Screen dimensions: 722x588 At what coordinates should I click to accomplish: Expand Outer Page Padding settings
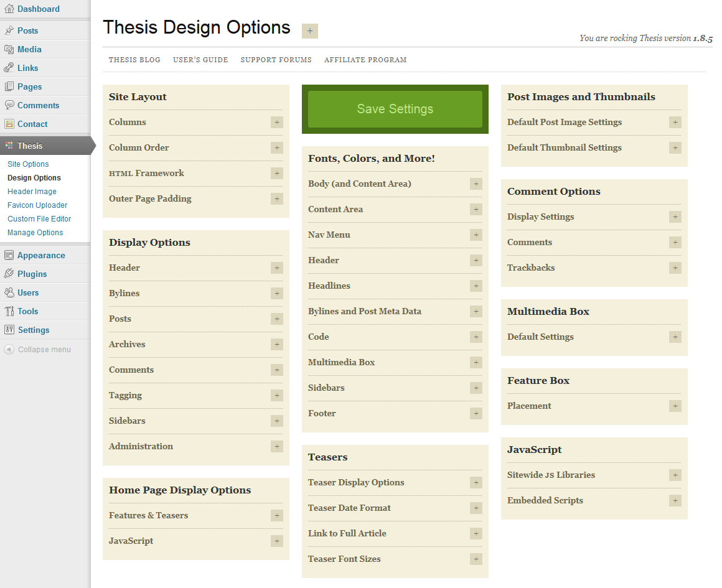tap(277, 199)
